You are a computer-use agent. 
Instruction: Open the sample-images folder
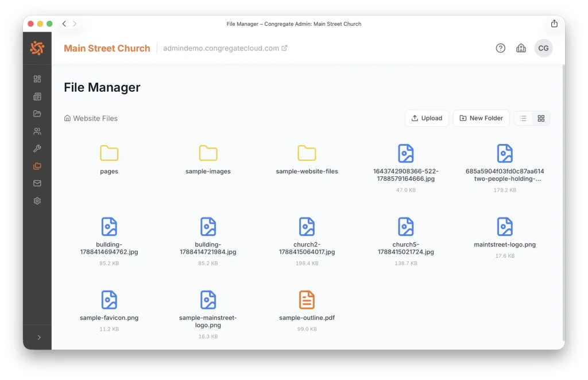[x=208, y=160]
